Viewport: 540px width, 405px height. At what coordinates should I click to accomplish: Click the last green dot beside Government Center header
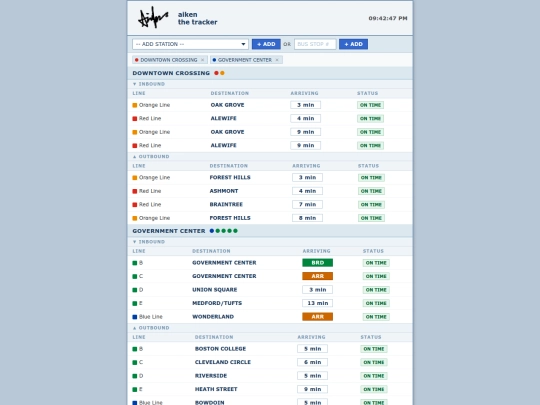(235, 231)
